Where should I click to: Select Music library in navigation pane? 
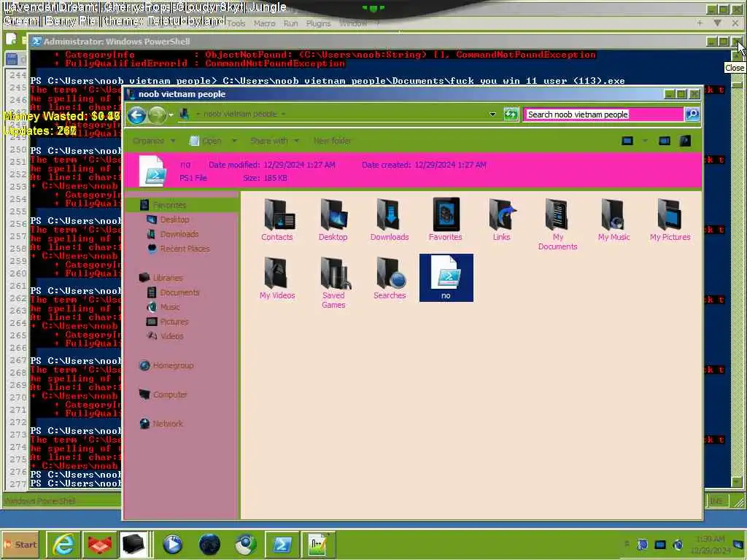163,307
